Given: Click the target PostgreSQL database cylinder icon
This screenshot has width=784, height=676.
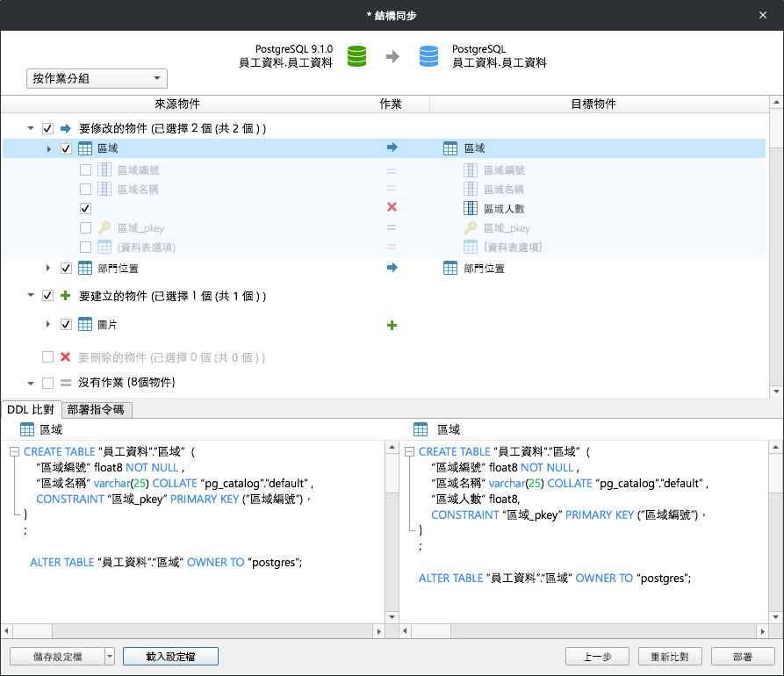Looking at the screenshot, I should [x=428, y=55].
